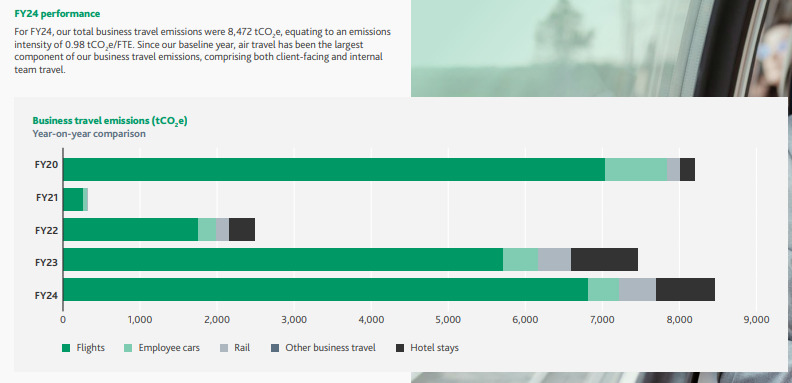Click the FY24 axis label
Screen dimensions: 792x383
click(x=46, y=296)
